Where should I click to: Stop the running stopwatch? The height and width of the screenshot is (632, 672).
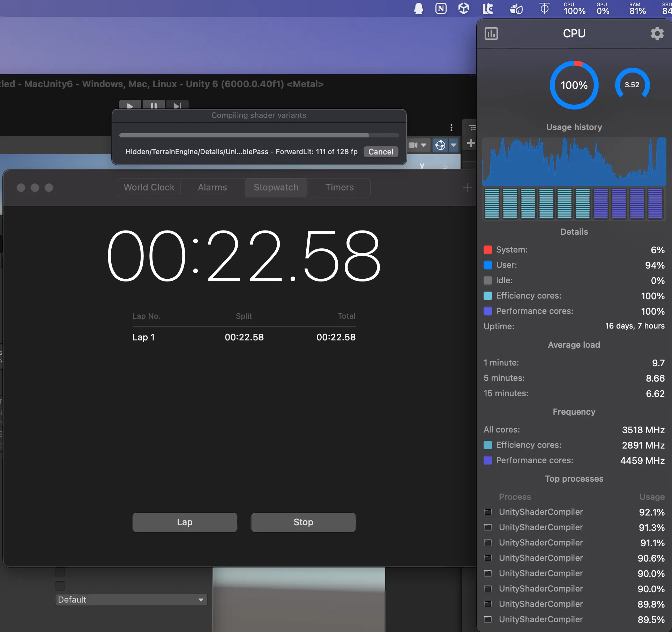click(x=303, y=522)
